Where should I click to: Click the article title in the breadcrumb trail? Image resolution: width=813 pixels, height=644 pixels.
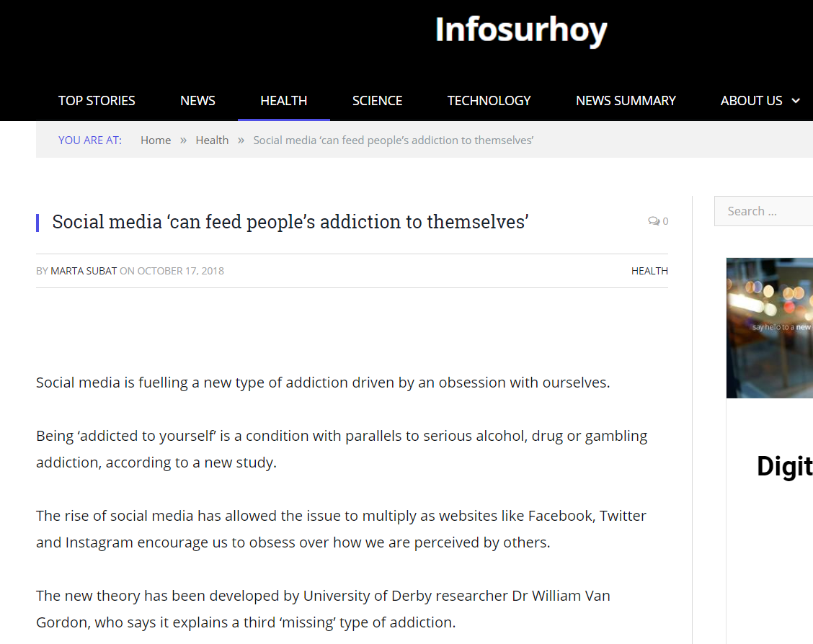tap(393, 140)
